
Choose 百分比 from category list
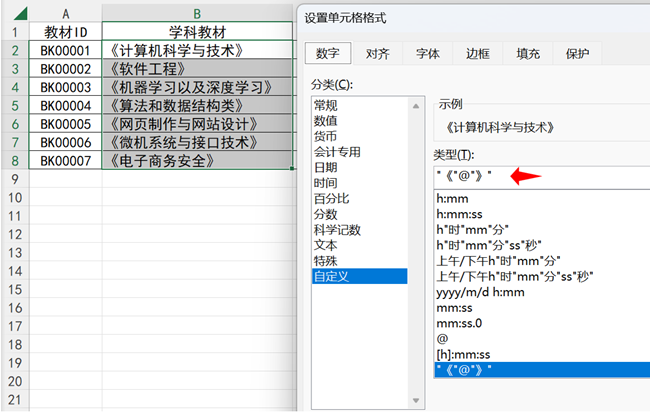click(x=331, y=198)
